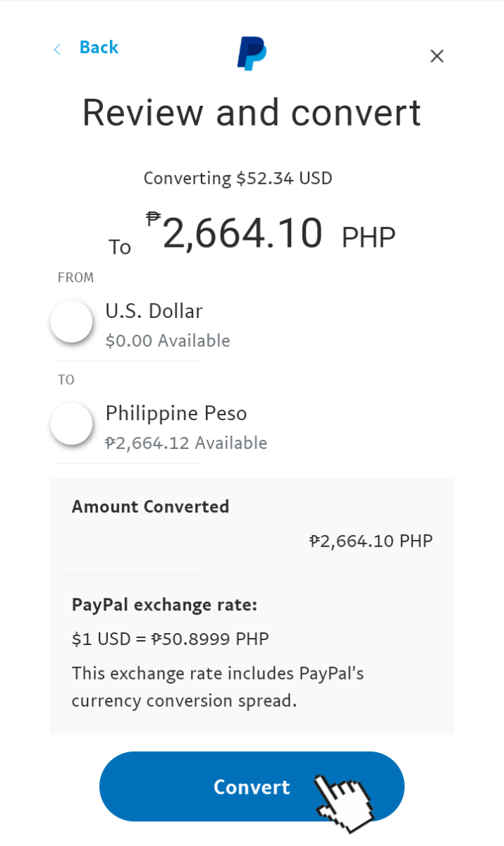Click the Converting $52.34 USD text
Viewport: 504px width, 846px height.
click(238, 178)
